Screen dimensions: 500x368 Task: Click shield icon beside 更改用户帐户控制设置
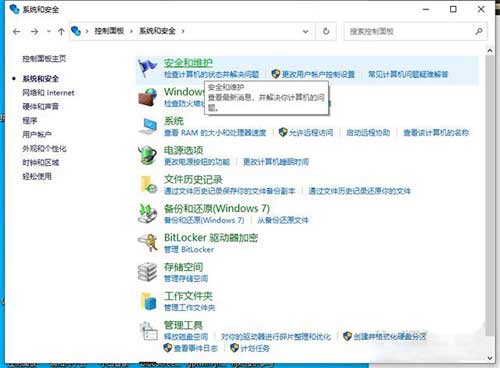275,74
